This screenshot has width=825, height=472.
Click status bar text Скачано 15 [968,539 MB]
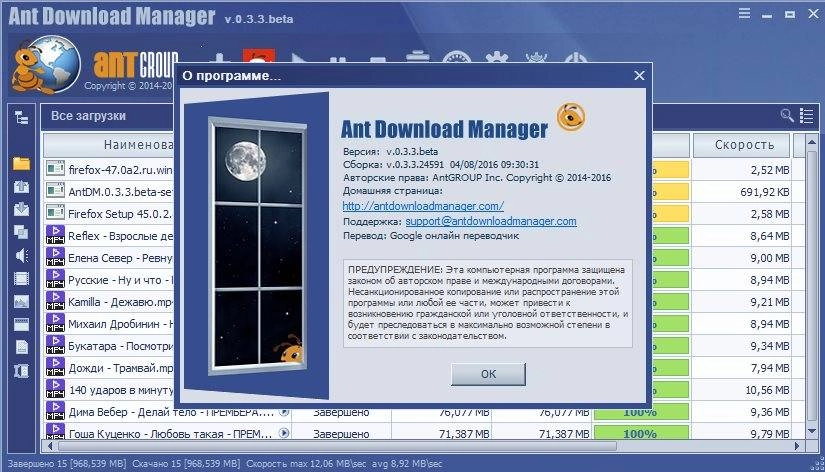(186, 464)
